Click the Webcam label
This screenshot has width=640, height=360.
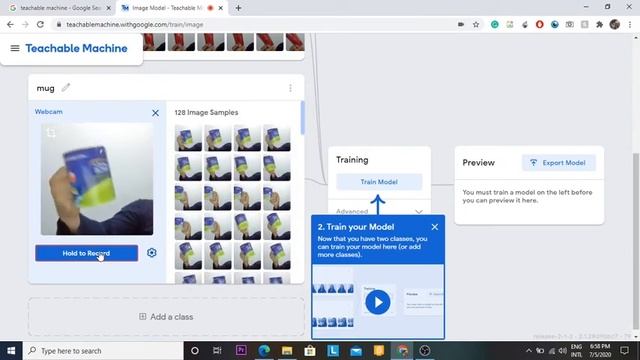point(49,111)
